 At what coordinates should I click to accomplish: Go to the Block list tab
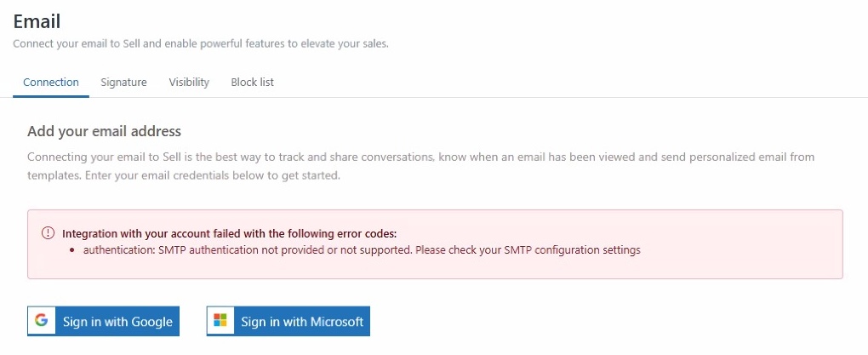252,83
